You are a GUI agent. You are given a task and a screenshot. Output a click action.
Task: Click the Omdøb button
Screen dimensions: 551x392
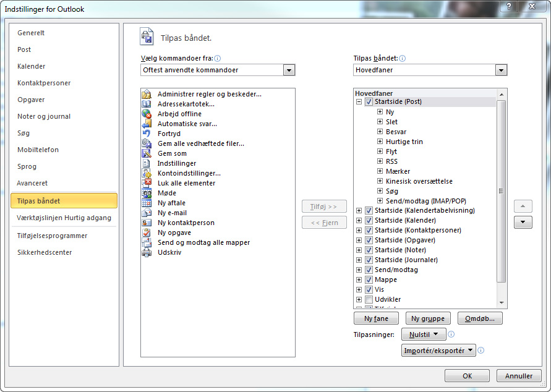(480, 318)
